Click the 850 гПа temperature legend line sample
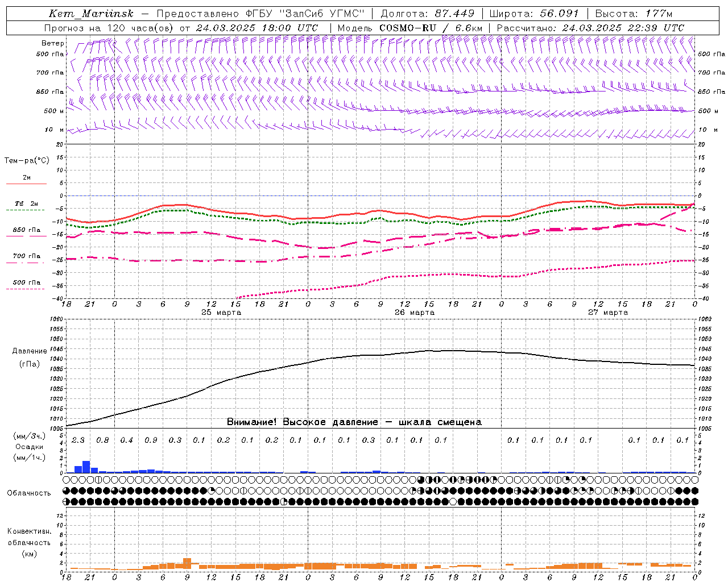This screenshot has height=582, width=728. click(x=26, y=236)
